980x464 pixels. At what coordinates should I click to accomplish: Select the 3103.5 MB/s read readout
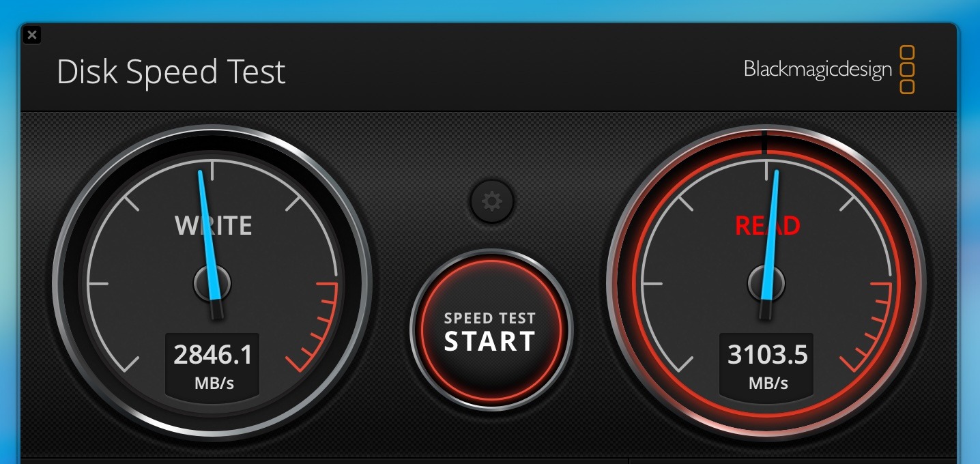pos(768,366)
